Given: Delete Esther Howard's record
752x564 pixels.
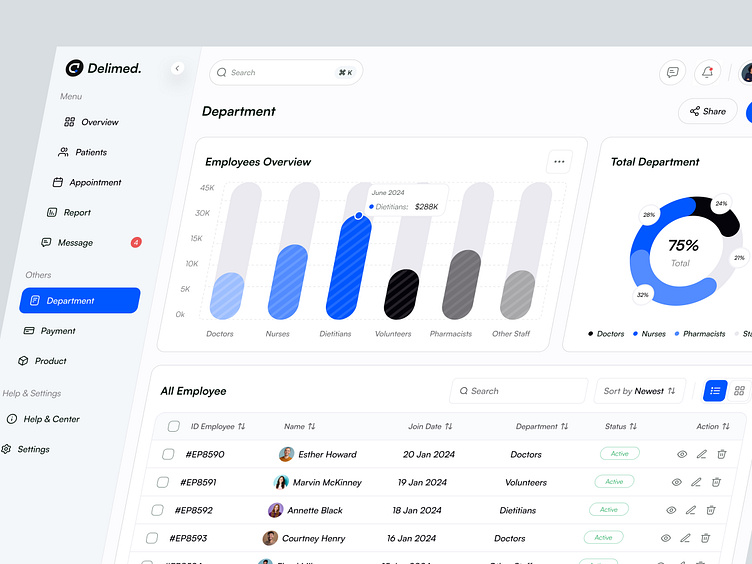Looking at the screenshot, I should (x=722, y=454).
